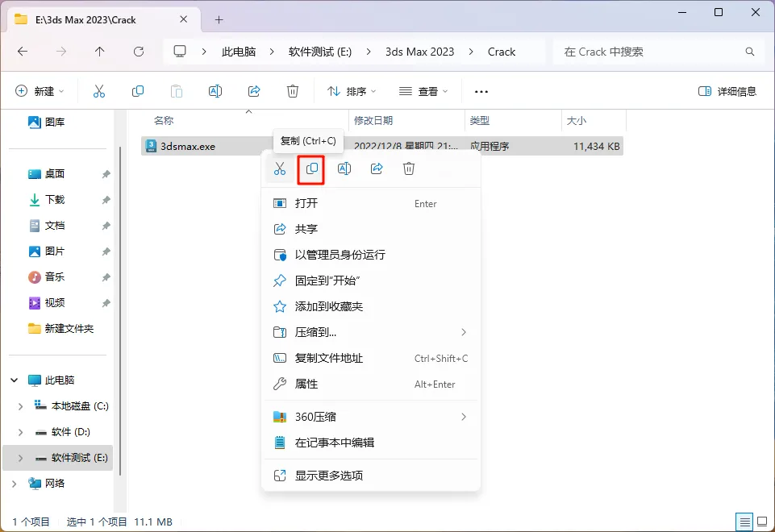Switch to details view icon in status bar
Screen dimensions: 775x532
tap(744, 522)
